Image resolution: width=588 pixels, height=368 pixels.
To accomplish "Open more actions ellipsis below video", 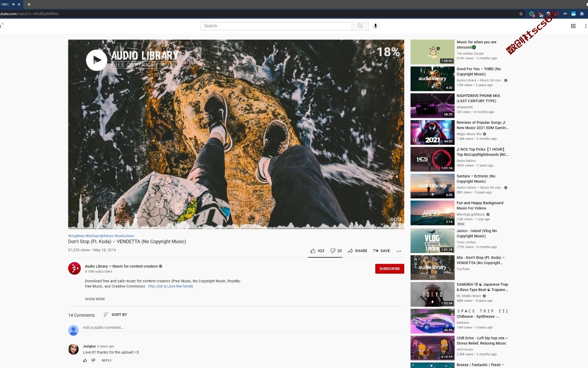I will (x=399, y=251).
